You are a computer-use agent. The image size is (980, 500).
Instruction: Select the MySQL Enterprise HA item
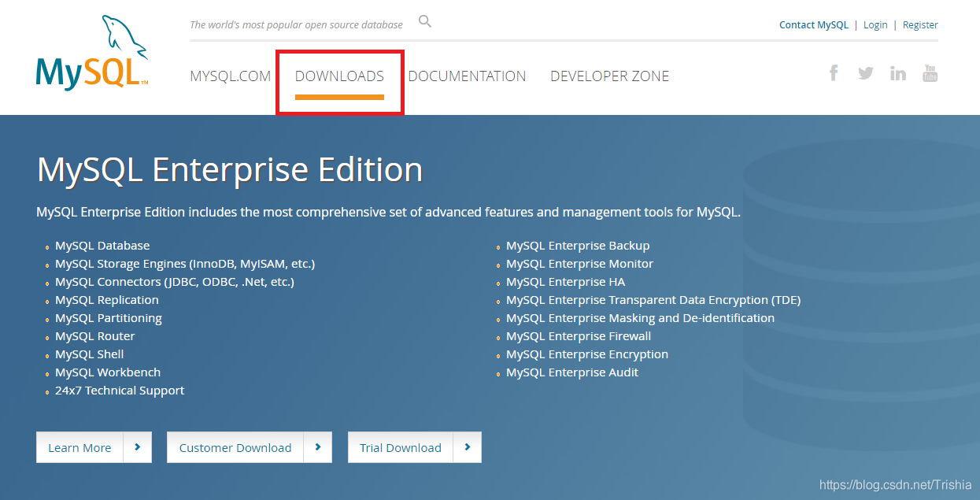point(566,282)
